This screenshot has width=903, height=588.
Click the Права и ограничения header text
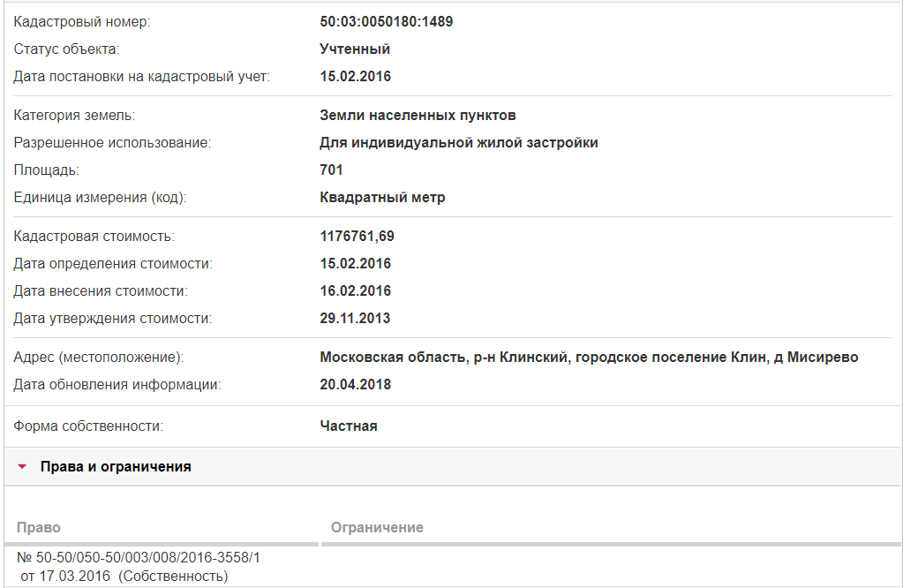tap(116, 466)
